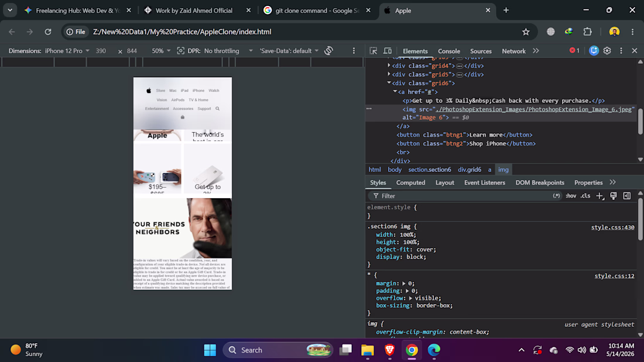Toggle the :hov element state button
The height and width of the screenshot is (362, 644).
[x=570, y=196]
